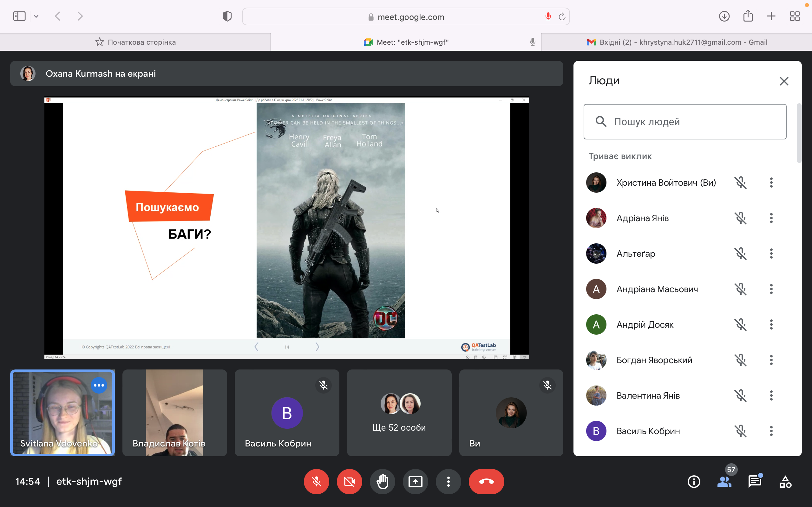
Task: Expand sidebar dropdown chevron in Safari toolbar
Action: [36, 16]
